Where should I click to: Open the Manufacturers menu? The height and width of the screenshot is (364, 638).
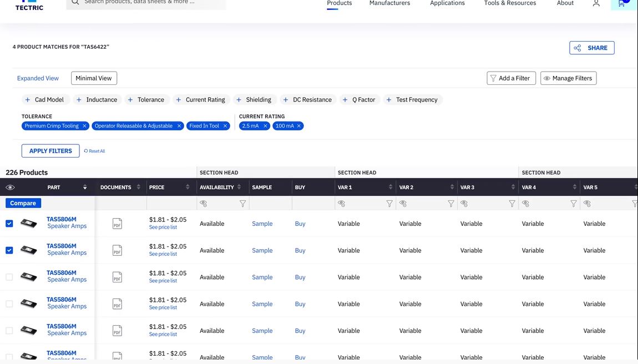pos(389,3)
